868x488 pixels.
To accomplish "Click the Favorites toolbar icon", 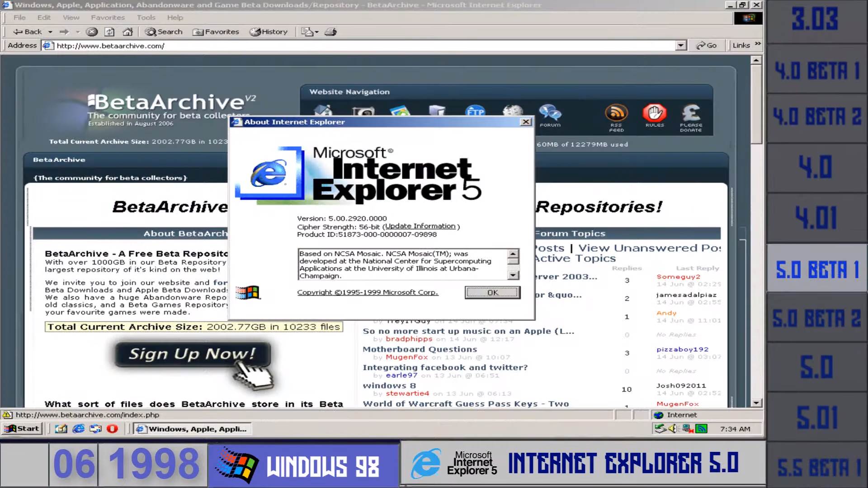I will pyautogui.click(x=216, y=32).
